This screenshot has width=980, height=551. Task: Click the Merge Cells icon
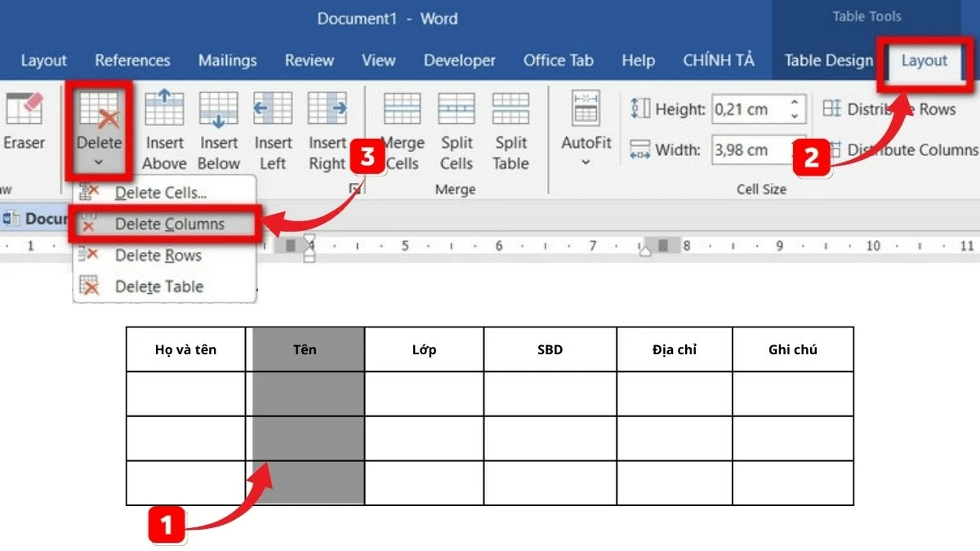click(x=402, y=109)
